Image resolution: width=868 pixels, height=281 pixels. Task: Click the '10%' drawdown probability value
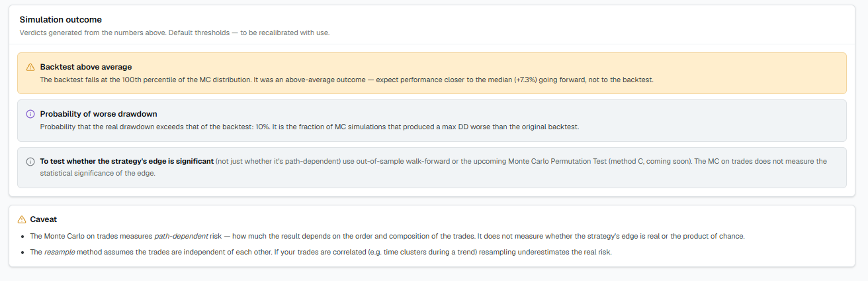tap(263, 127)
